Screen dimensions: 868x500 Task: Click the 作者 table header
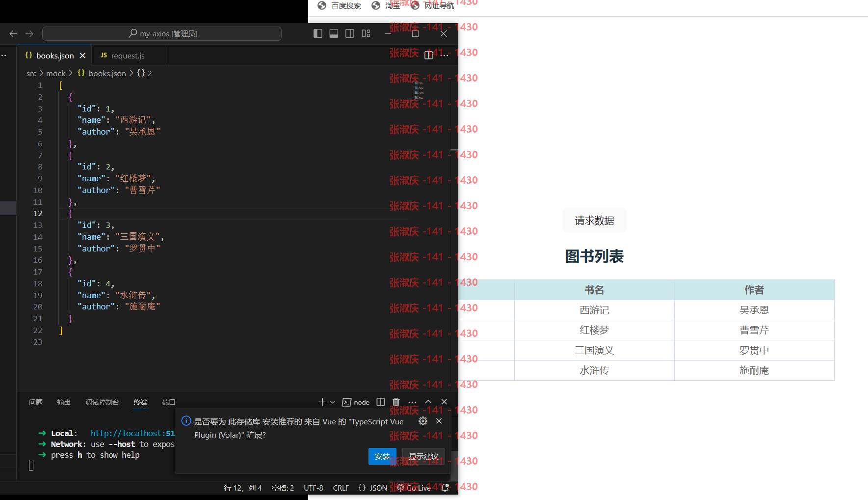(x=754, y=290)
